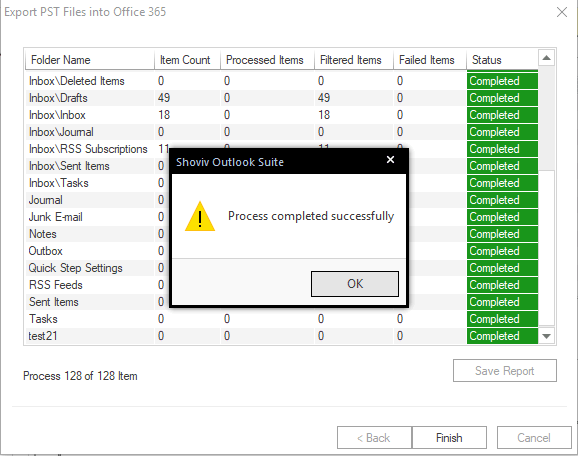Click the Filtered Items column header
The height and width of the screenshot is (456, 578).
click(354, 60)
